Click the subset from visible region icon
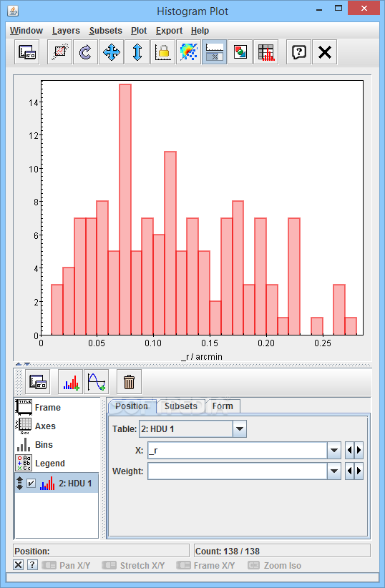 coord(59,52)
